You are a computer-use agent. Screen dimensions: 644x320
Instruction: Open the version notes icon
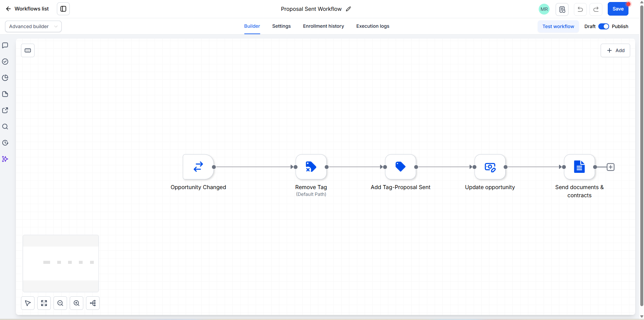pos(562,9)
